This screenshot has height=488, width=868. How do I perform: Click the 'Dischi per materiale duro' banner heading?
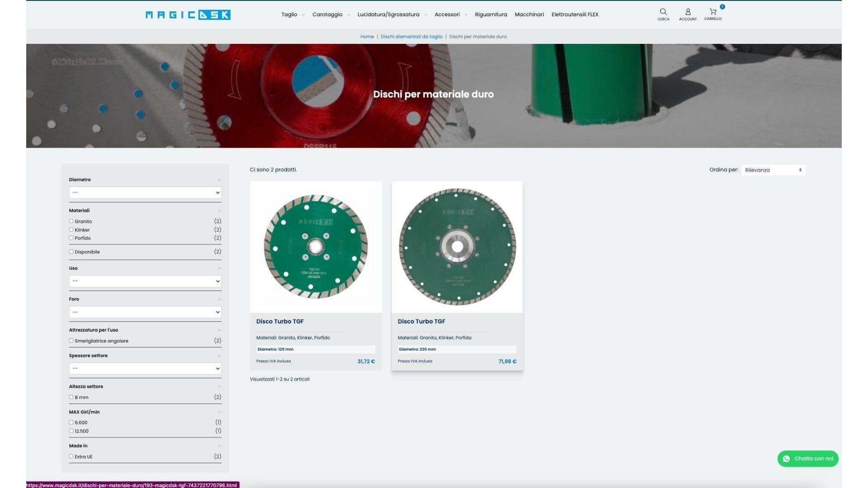(x=434, y=94)
